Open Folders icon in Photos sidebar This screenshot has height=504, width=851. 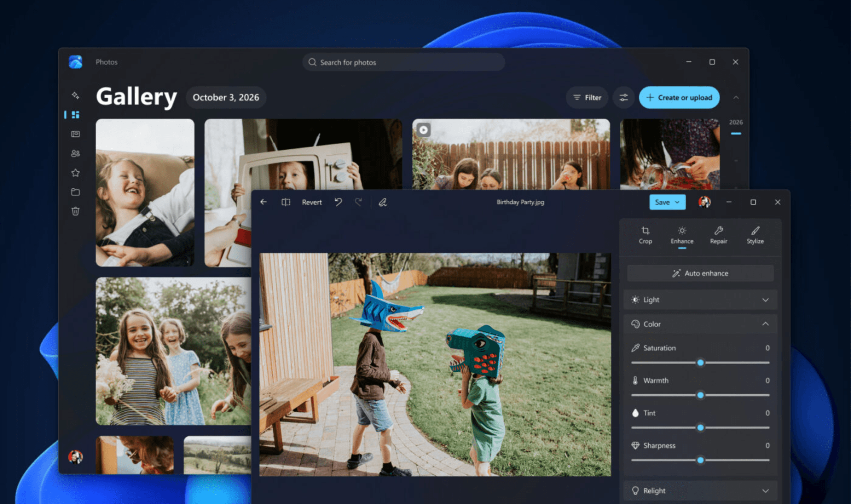[x=75, y=192]
